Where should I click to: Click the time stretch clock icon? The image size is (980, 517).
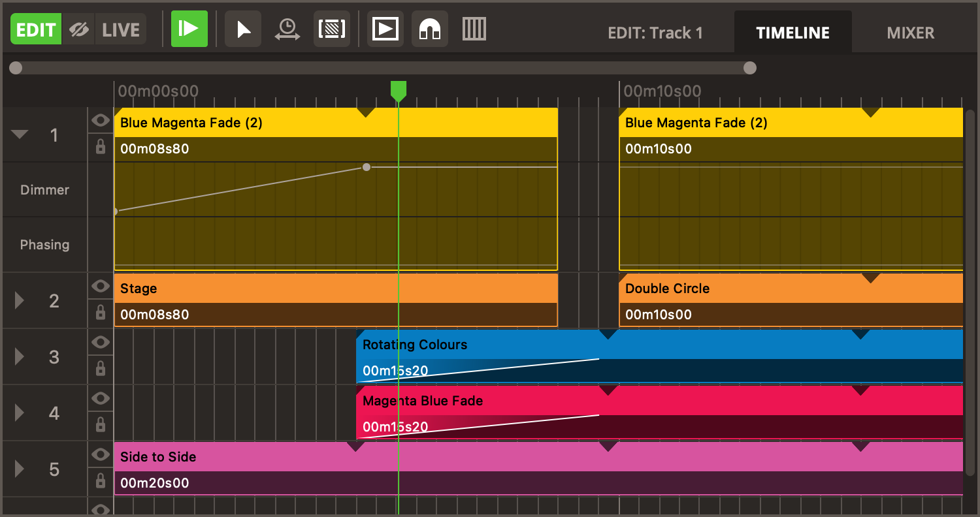click(287, 29)
